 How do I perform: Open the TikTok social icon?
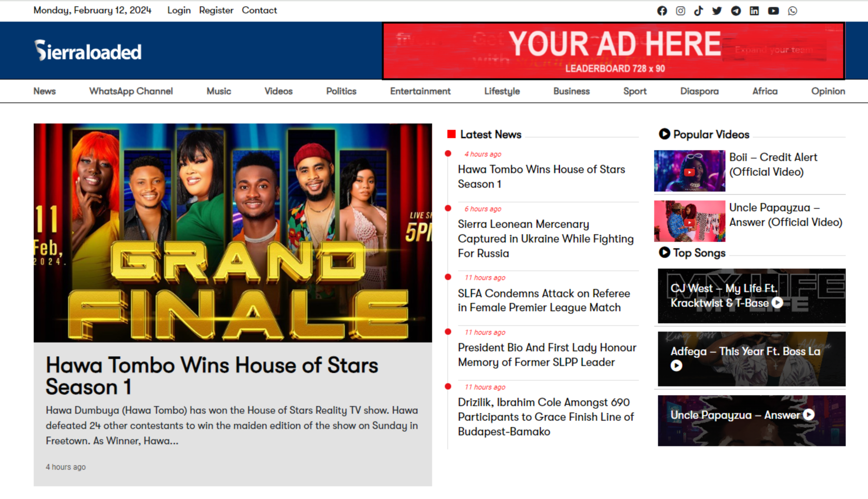point(698,11)
